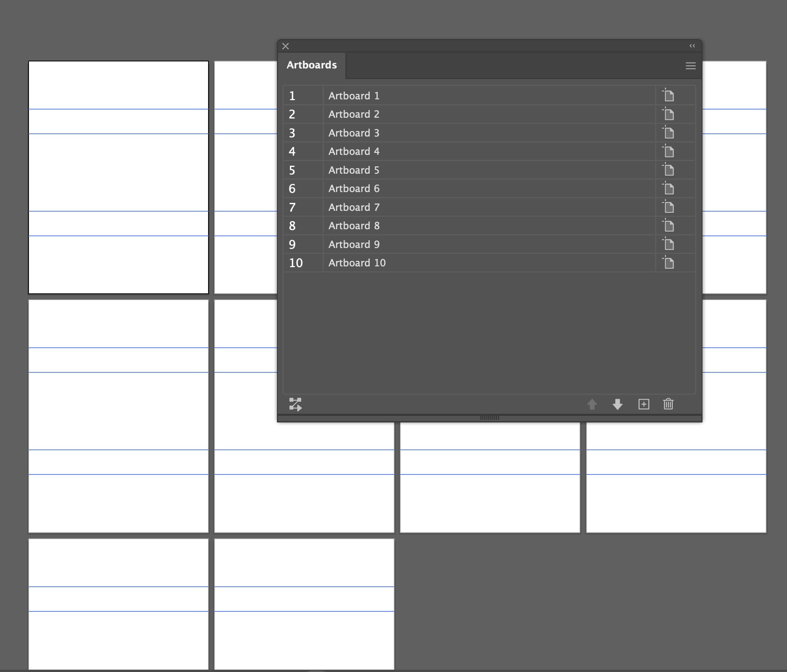787x672 pixels.
Task: Move selected artboard up with the up arrow
Action: [592, 404]
